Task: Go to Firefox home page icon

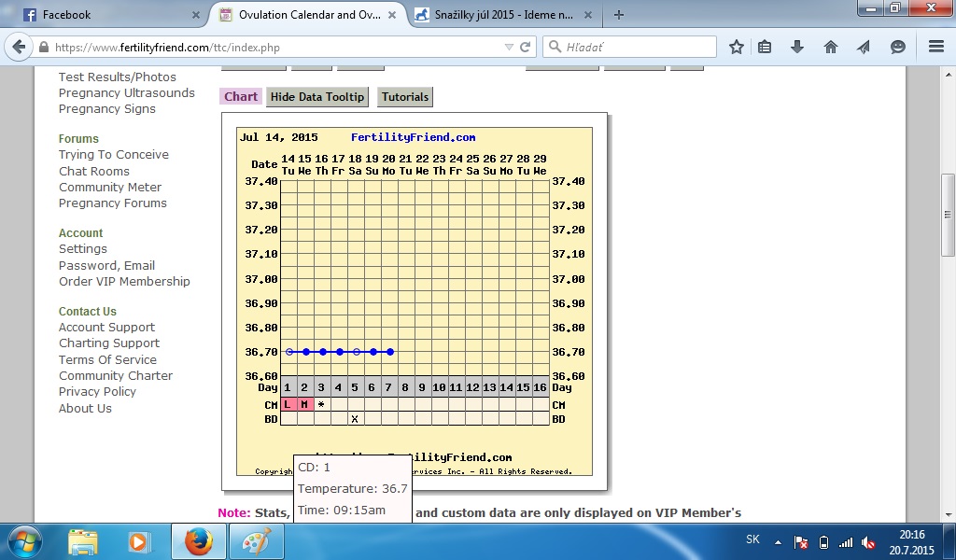Action: coord(830,47)
